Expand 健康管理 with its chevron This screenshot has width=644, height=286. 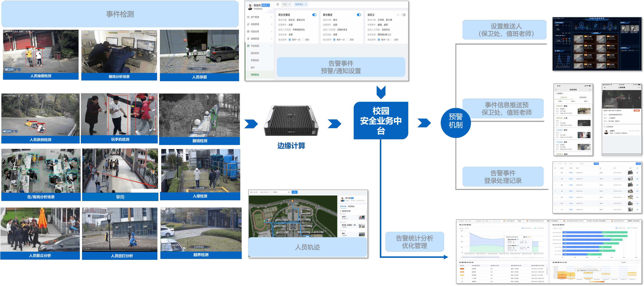[x=272, y=39]
